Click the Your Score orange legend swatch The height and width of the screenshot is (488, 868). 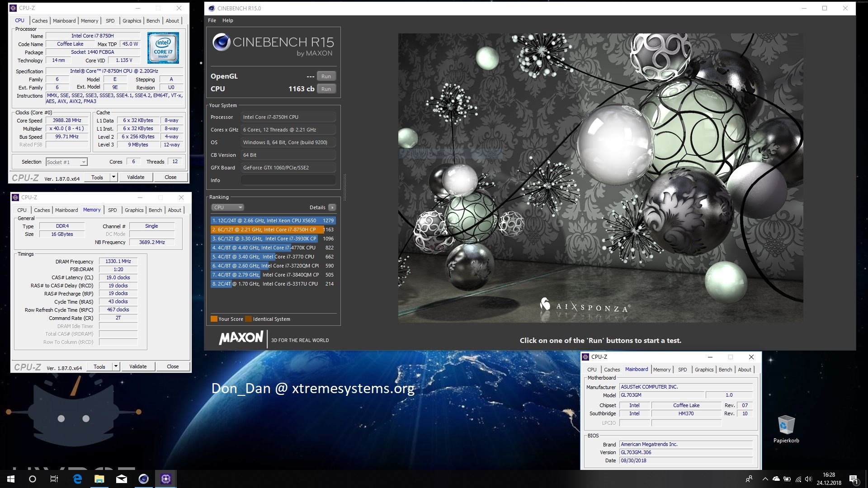click(x=214, y=319)
